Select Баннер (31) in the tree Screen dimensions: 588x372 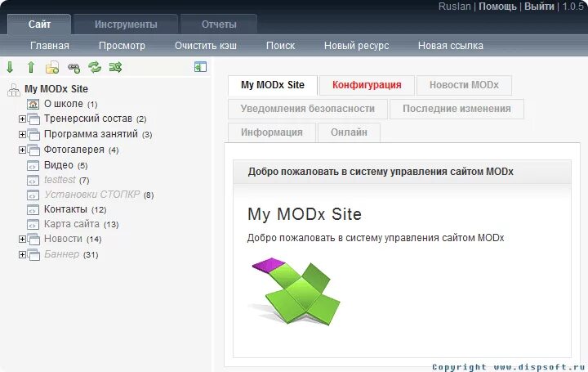click(71, 254)
